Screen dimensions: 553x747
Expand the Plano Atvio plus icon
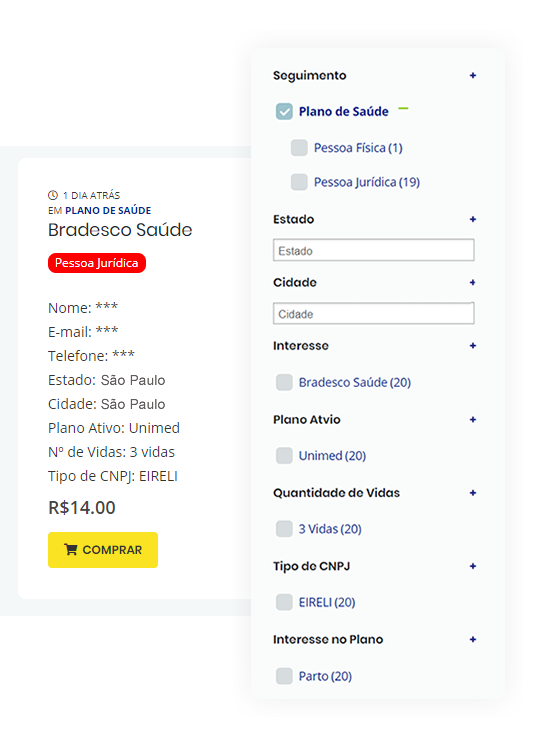point(473,420)
